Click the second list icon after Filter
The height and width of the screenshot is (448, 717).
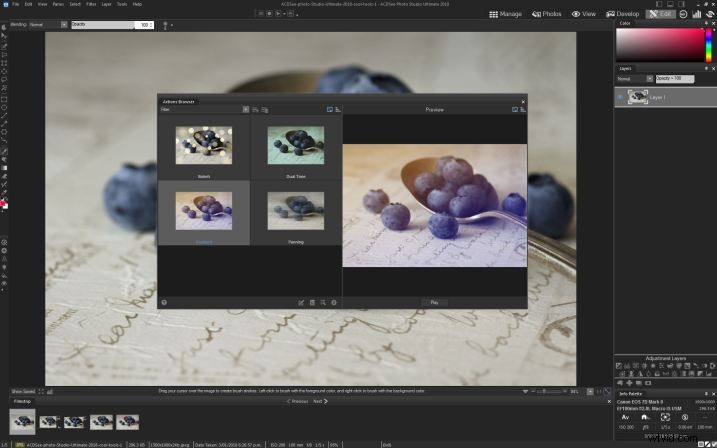pos(265,110)
